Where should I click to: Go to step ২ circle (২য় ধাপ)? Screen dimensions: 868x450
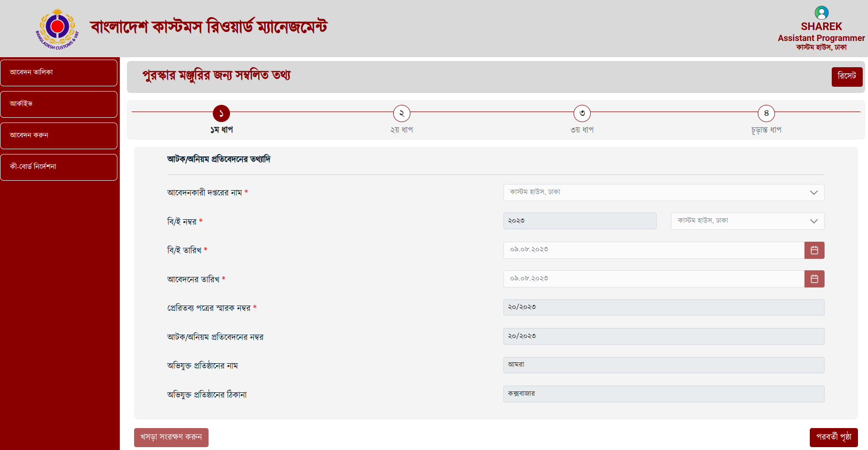[402, 113]
